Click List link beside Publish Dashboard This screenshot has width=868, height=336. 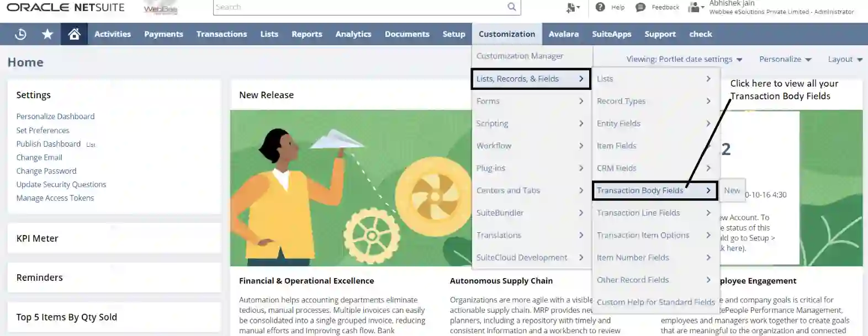(91, 145)
